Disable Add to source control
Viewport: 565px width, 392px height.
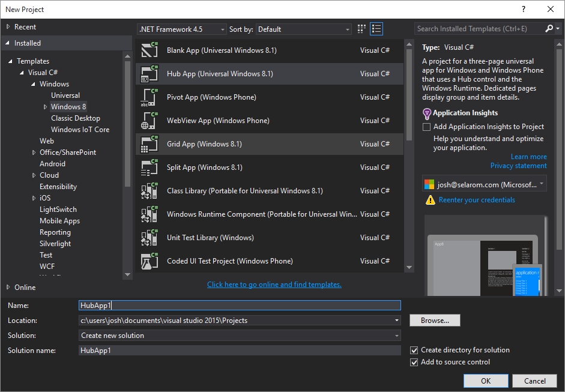[414, 362]
